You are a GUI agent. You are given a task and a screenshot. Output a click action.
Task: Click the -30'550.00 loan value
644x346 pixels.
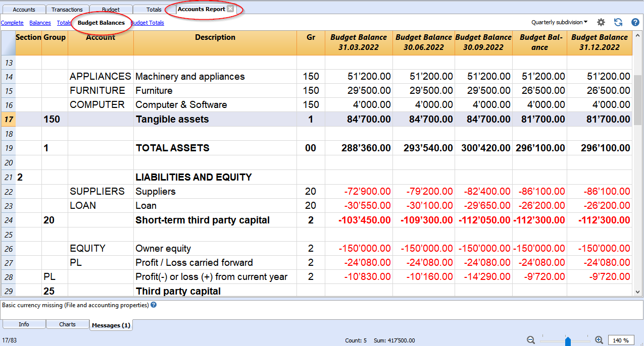[x=359, y=206]
